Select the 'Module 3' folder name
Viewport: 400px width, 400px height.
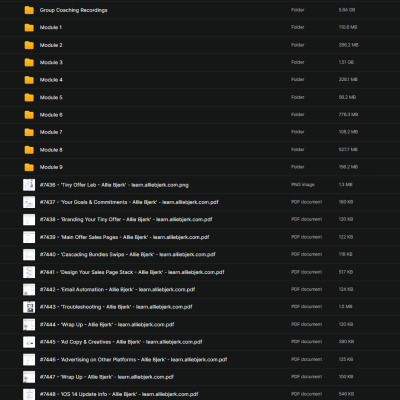coord(51,62)
